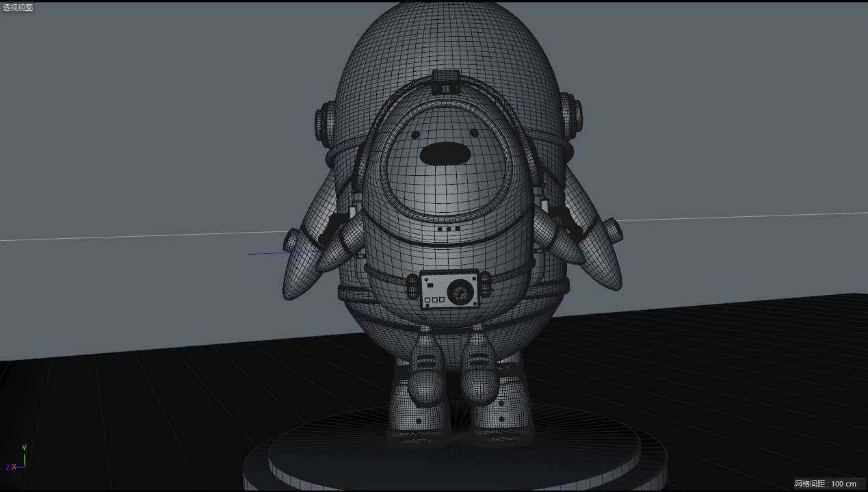The width and height of the screenshot is (868, 492).
Task: Click the green Y axis on gizmo
Action: (25, 457)
